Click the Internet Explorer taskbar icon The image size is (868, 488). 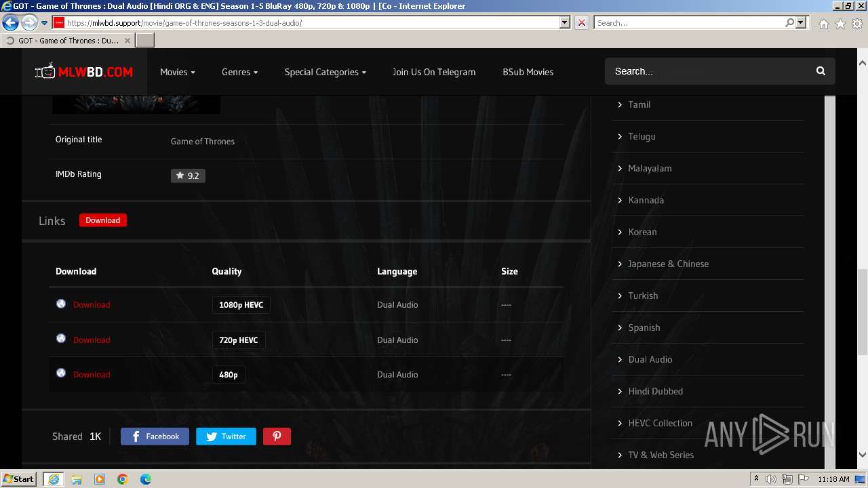click(54, 479)
